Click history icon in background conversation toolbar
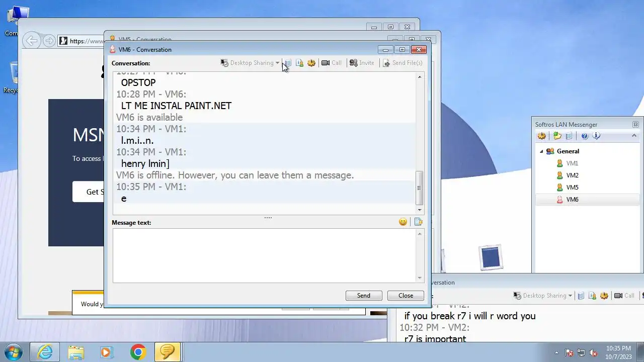Image resolution: width=644 pixels, height=362 pixels. [581, 296]
